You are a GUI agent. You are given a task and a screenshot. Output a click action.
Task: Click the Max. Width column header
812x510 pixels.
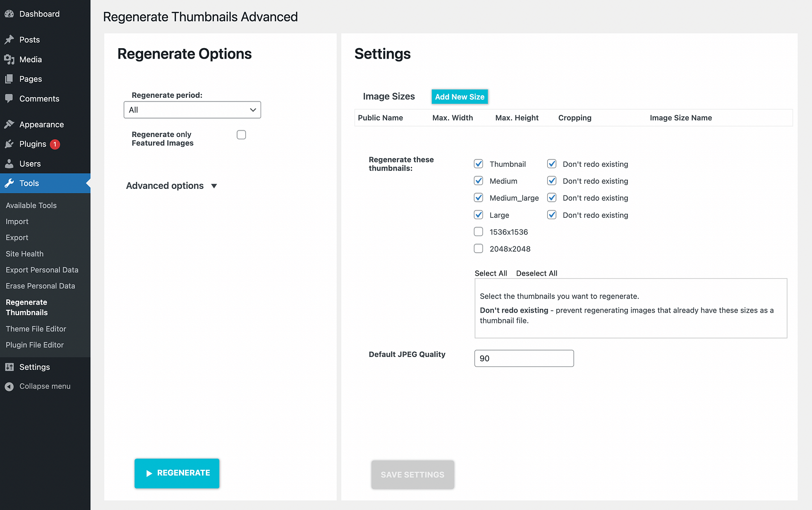click(x=453, y=118)
